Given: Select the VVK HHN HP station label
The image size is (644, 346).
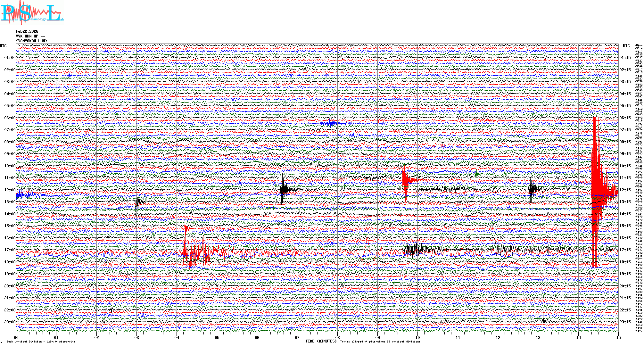Looking at the screenshot, I should (30, 36).
